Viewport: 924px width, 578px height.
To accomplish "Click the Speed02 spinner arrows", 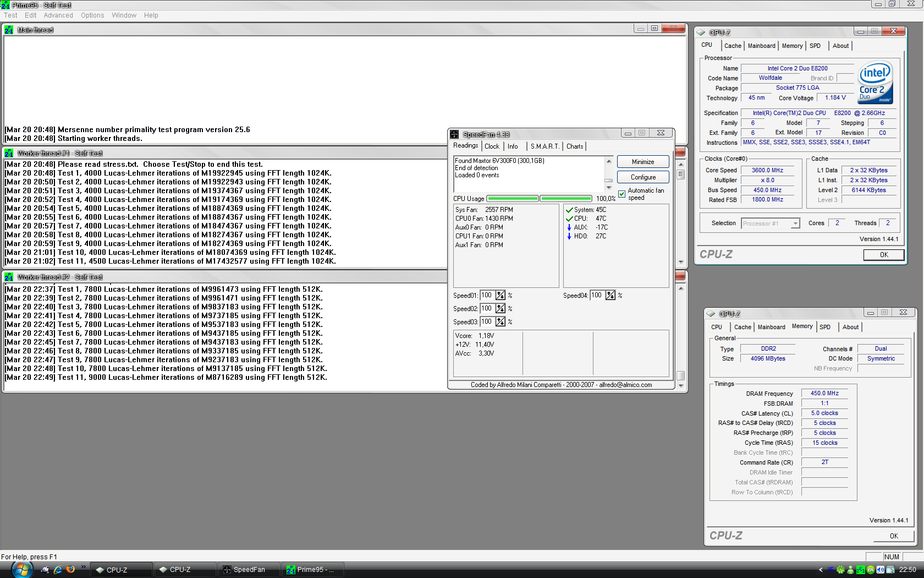I will [501, 309].
